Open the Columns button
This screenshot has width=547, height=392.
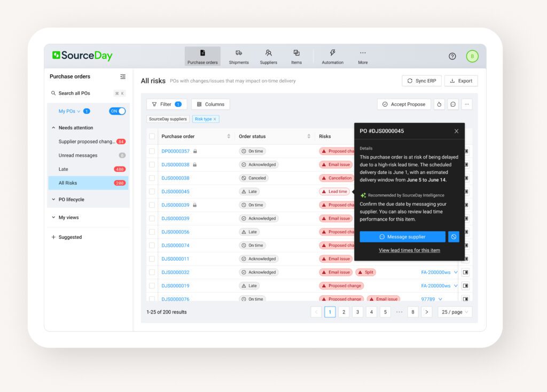click(210, 104)
